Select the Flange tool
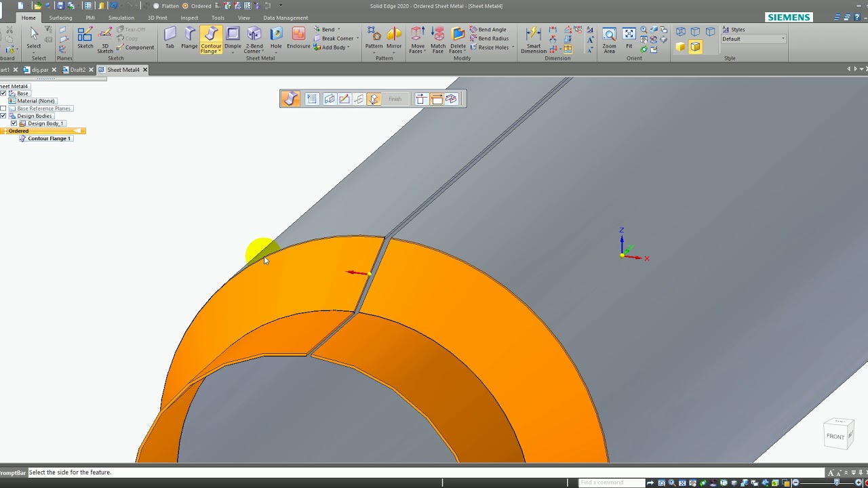Viewport: 868px width, 488px height. point(190,38)
